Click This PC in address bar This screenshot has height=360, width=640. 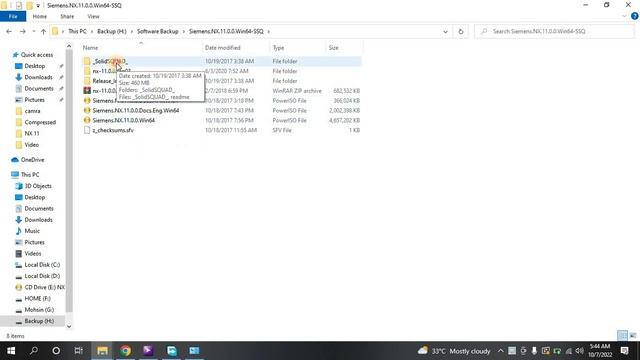point(77,31)
